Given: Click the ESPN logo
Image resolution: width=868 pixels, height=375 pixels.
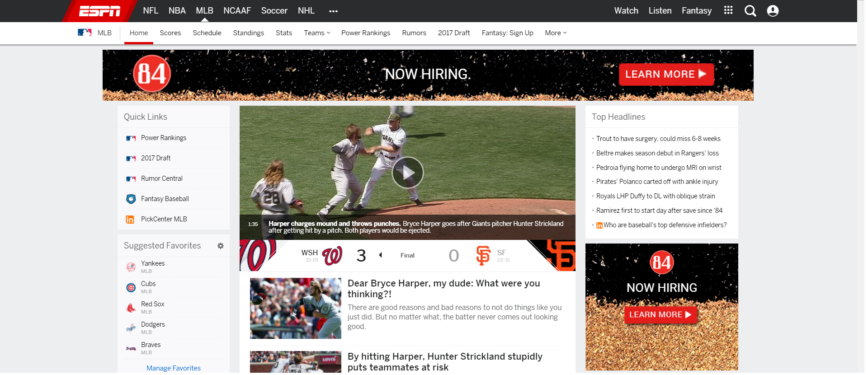Looking at the screenshot, I should click(x=100, y=11).
